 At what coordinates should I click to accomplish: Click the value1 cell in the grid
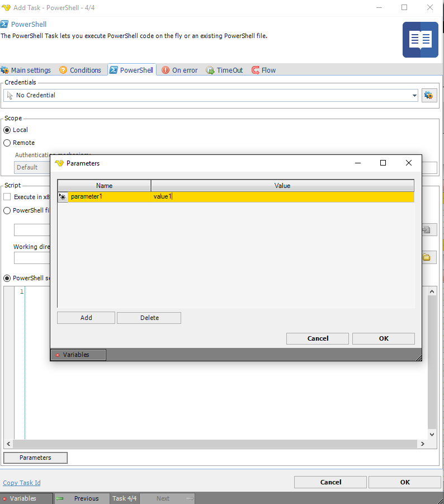coord(224,197)
